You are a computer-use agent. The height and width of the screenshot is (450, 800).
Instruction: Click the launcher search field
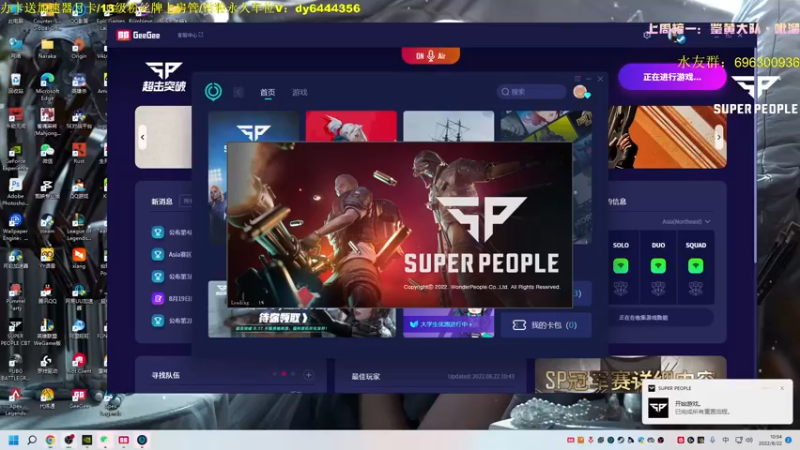point(532,92)
